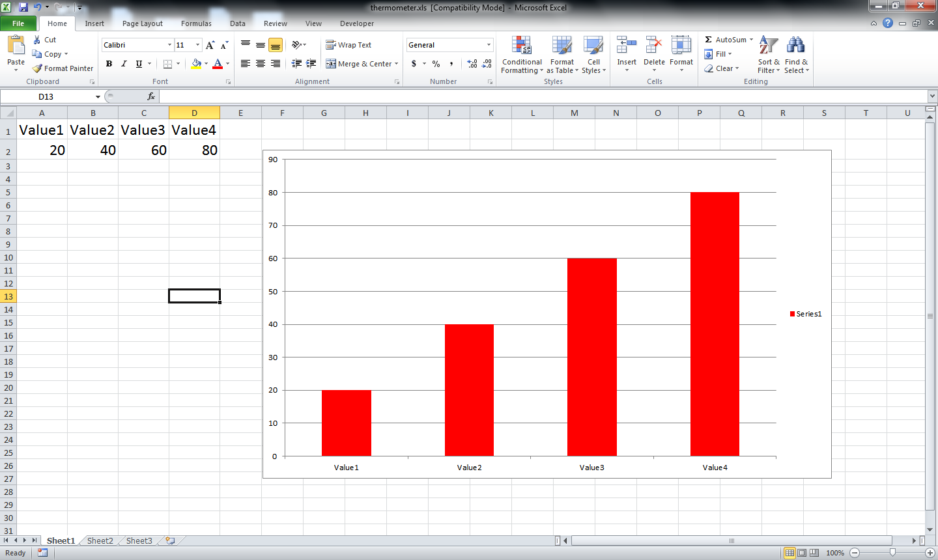This screenshot has height=560, width=938.
Task: Switch to the Formulas ribbon tab
Action: click(196, 23)
